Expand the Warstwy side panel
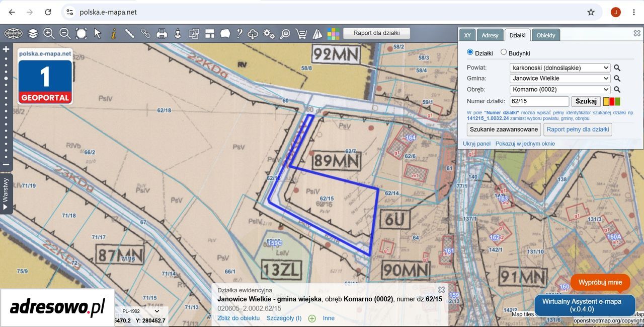 [x=6, y=194]
